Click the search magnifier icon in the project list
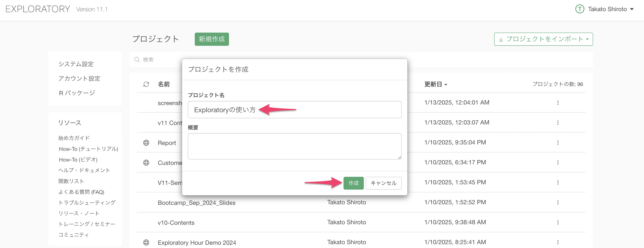The image size is (644, 248). [x=137, y=59]
